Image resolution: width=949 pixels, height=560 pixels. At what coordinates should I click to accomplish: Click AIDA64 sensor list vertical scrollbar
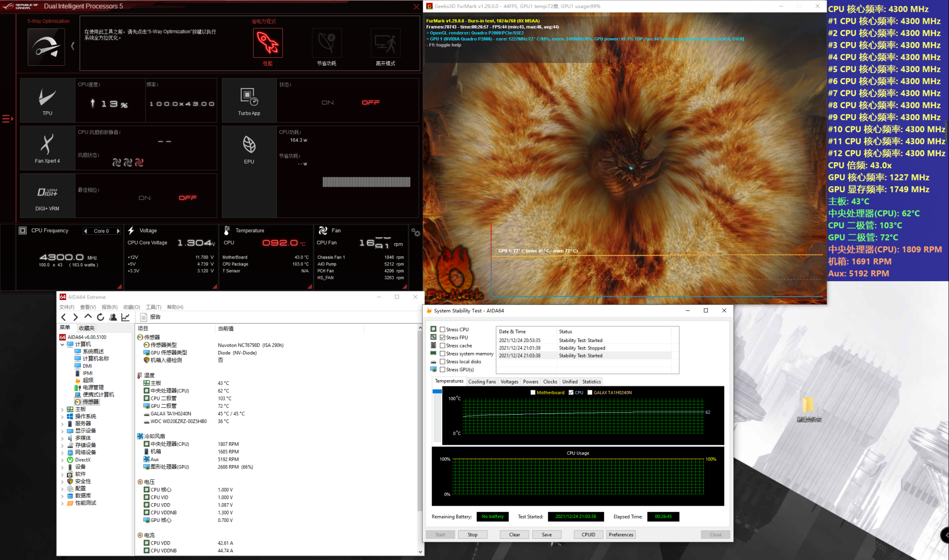pyautogui.click(x=421, y=439)
